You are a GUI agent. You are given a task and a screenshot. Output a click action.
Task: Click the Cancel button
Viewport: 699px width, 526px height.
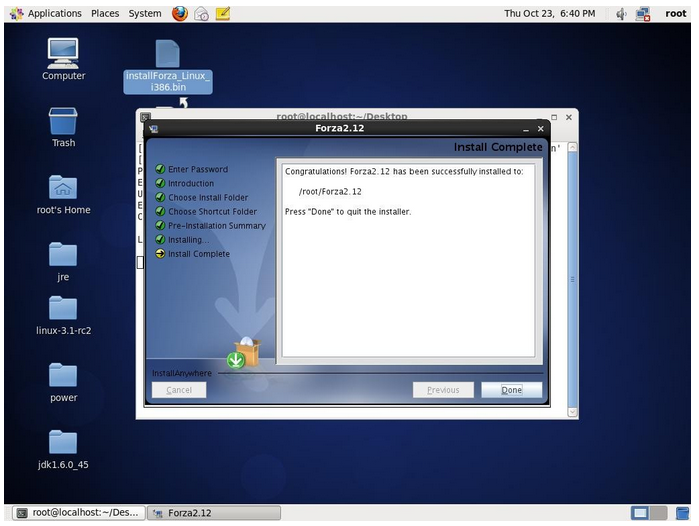[179, 390]
